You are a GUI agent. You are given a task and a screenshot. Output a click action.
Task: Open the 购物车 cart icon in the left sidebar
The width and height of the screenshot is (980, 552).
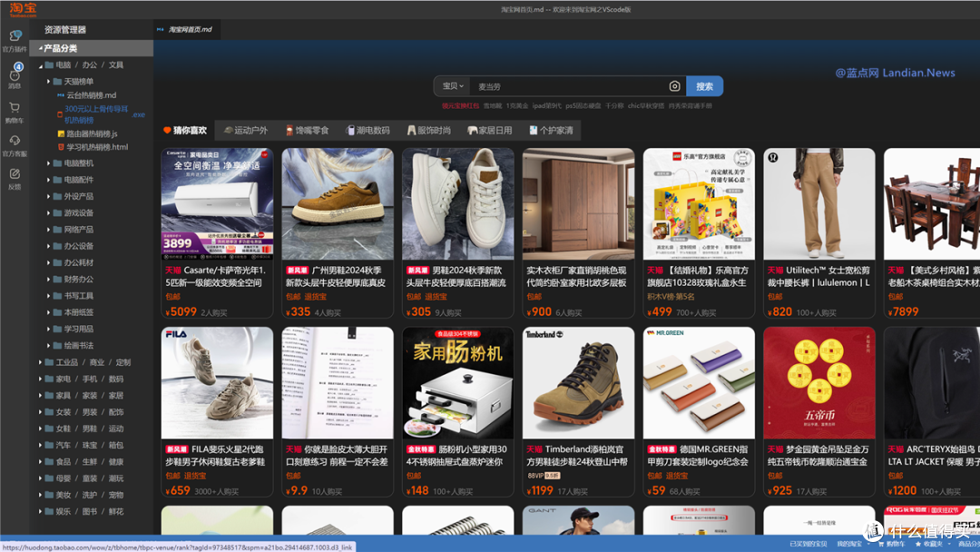tap(15, 107)
